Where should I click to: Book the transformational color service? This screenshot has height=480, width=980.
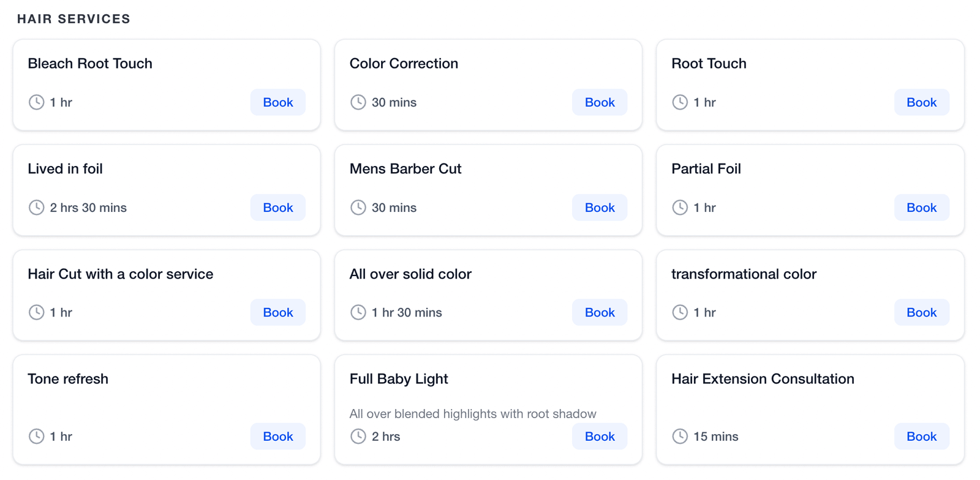point(922,312)
